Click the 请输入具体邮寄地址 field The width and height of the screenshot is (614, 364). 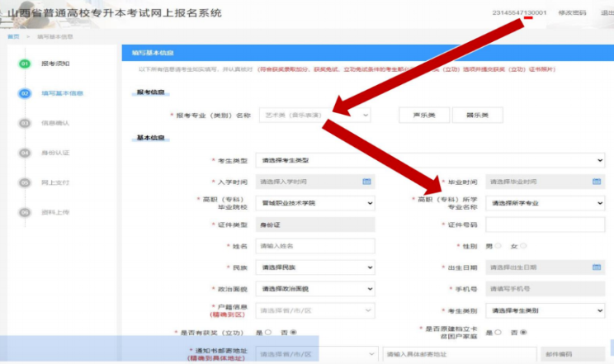(460, 354)
